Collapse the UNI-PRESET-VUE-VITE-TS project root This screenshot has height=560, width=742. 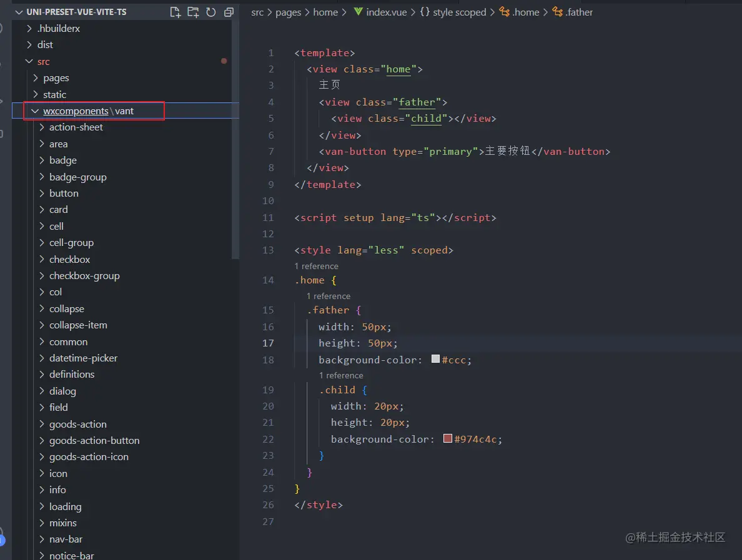pyautogui.click(x=19, y=12)
